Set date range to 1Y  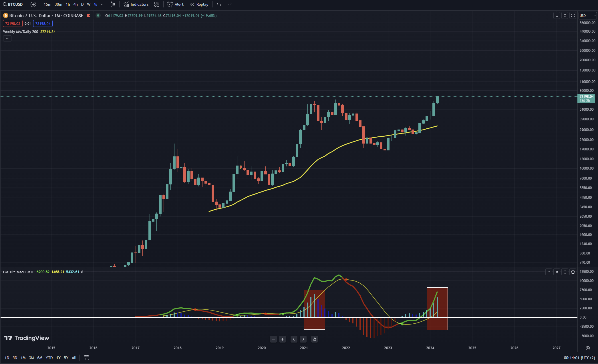(58, 358)
